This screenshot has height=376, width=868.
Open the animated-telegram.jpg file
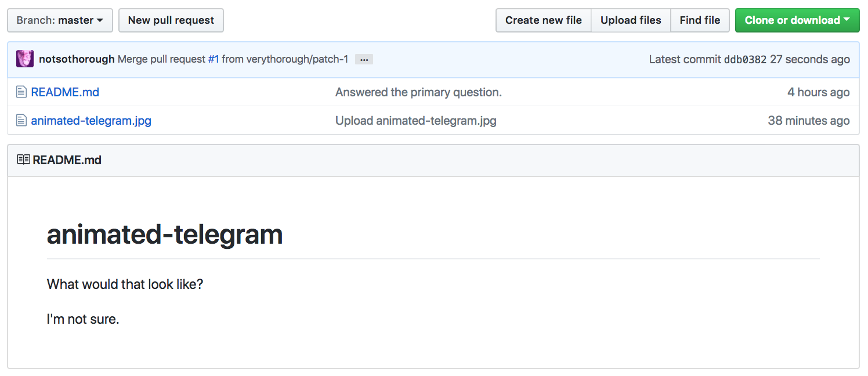coord(91,121)
